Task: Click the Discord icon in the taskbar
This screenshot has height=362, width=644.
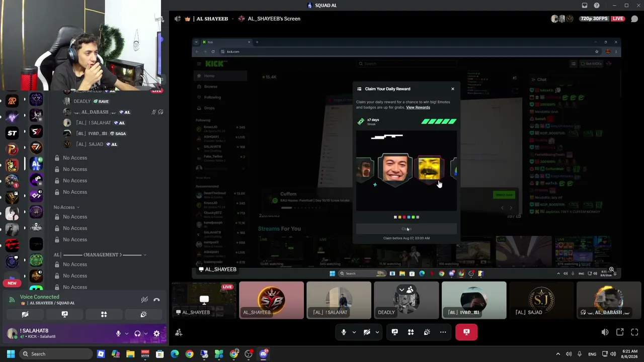Action: pos(263,354)
